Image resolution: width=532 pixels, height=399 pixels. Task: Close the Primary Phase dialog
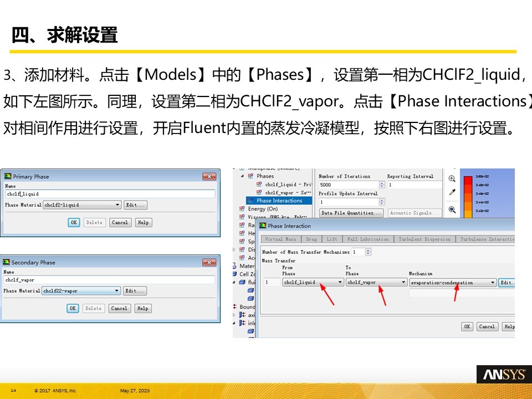[x=209, y=176]
